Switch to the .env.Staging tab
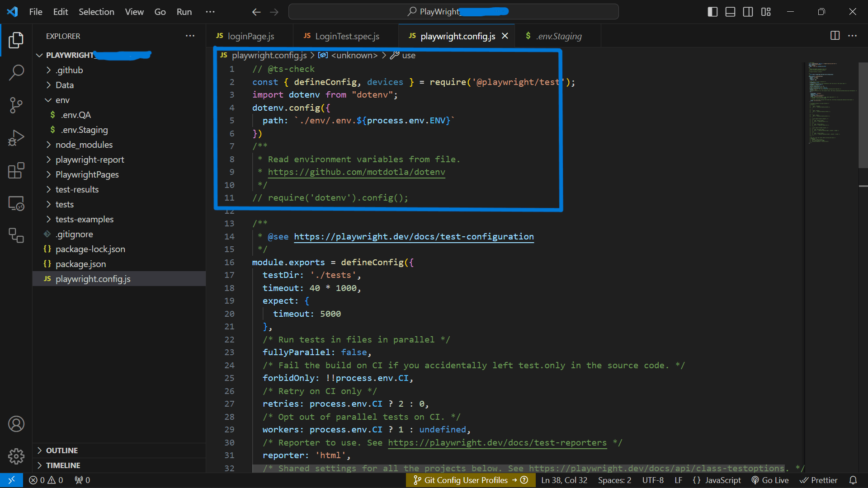Screen dimensions: 868x488 tap(557, 36)
